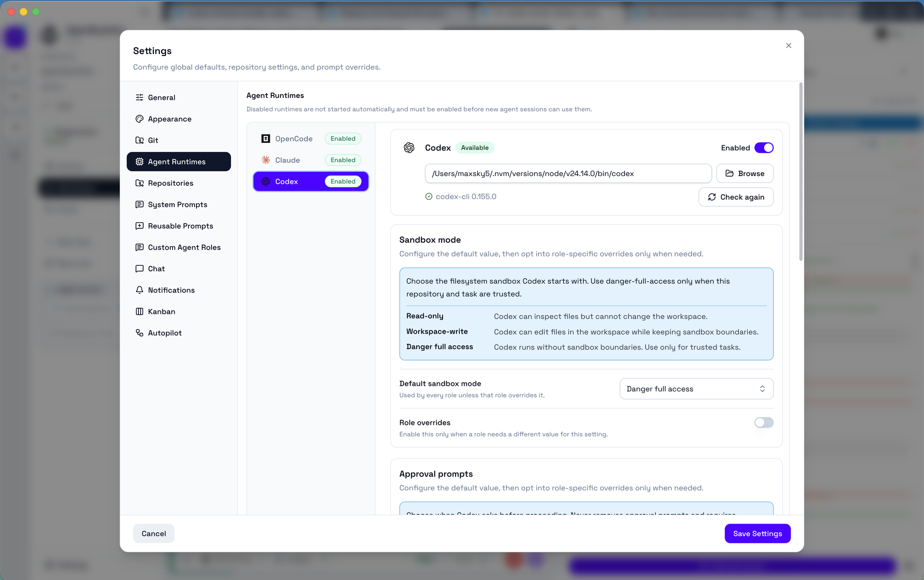Click the Kanban columns icon
924x580 pixels.
coord(140,311)
